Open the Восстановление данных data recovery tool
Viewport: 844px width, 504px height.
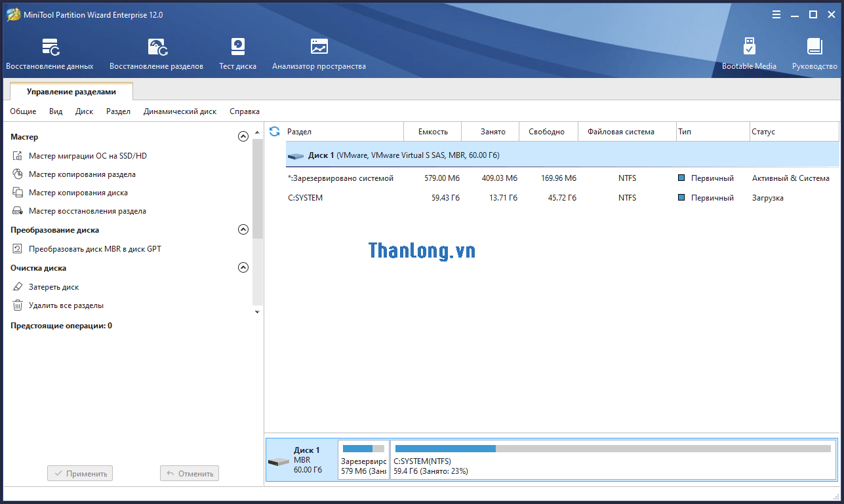[50, 53]
